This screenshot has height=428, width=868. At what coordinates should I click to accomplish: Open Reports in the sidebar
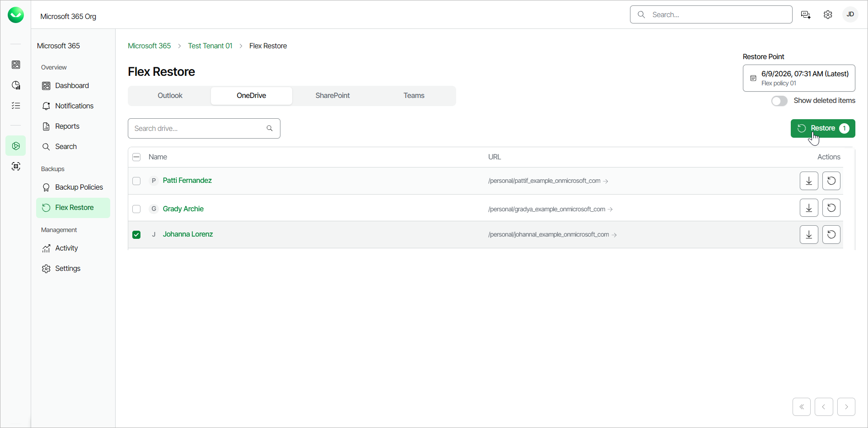(x=73, y=126)
